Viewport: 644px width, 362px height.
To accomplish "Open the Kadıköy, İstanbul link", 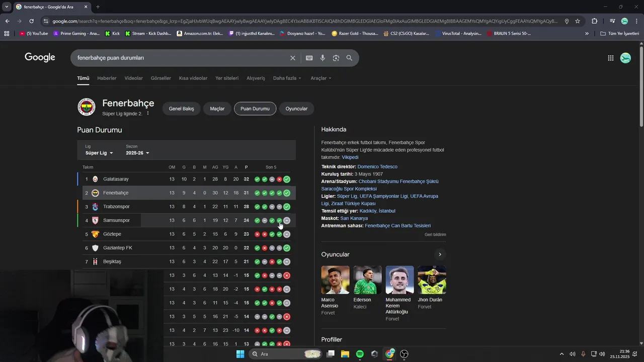I will [x=377, y=211].
